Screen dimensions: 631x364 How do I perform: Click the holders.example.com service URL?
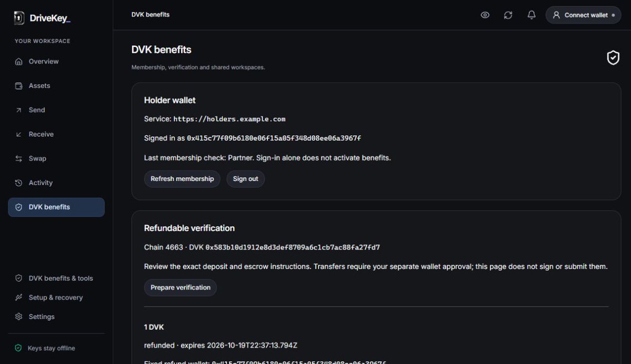[x=229, y=119]
